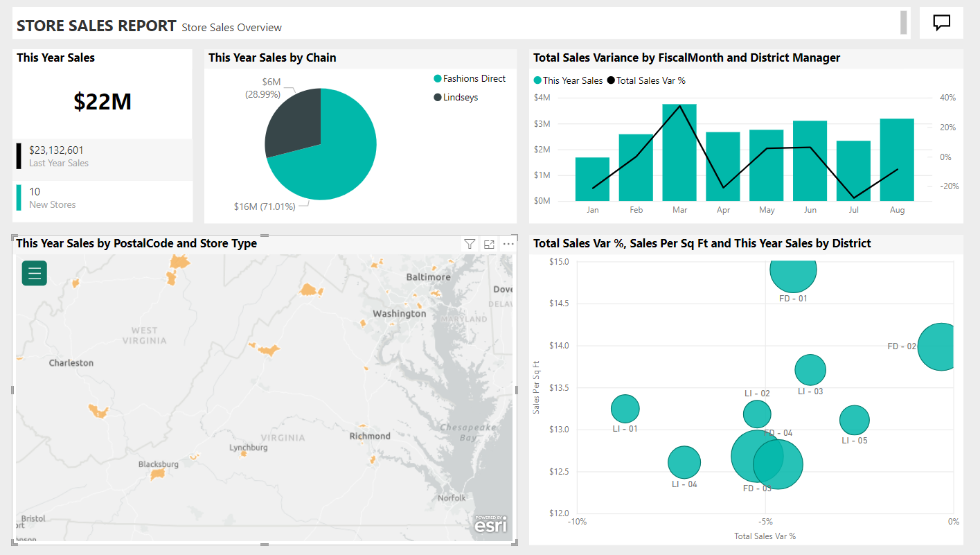Click the Charleston label on the map
Viewport: 980px width, 555px height.
pyautogui.click(x=71, y=363)
